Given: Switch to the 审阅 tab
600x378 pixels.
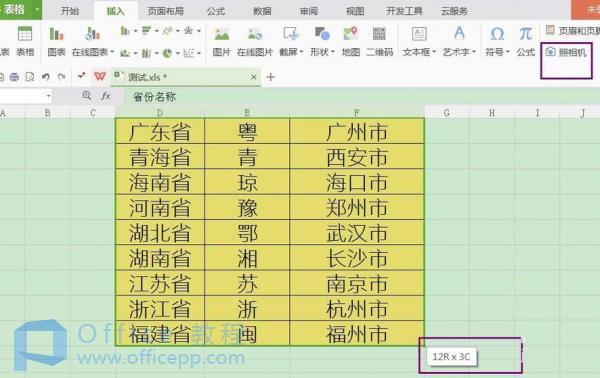Looking at the screenshot, I should click(309, 11).
